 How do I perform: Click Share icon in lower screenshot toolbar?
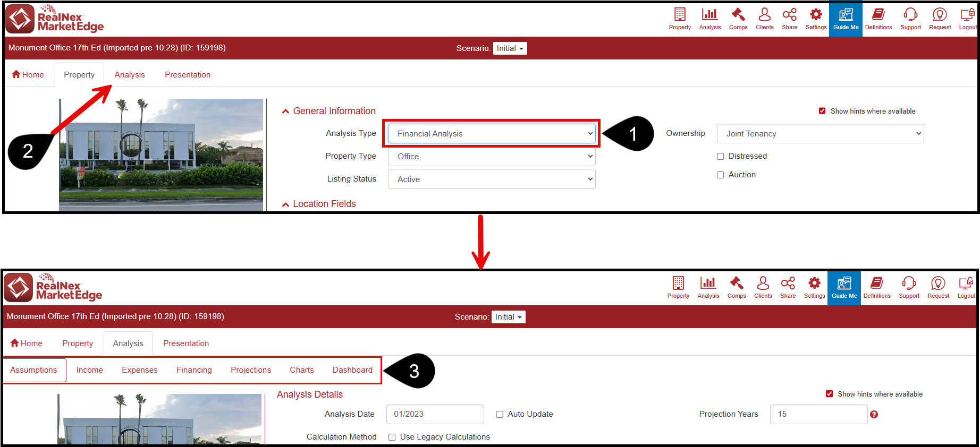pyautogui.click(x=788, y=287)
